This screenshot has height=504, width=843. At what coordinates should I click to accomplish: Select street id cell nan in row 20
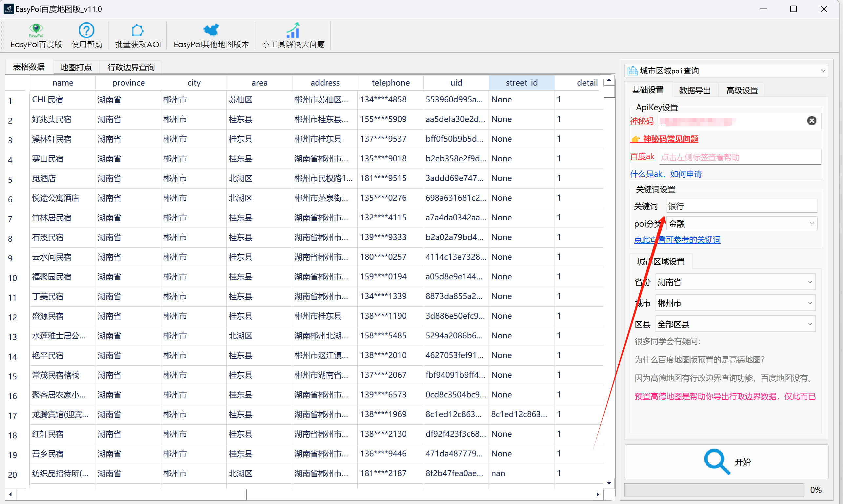(x=521, y=474)
